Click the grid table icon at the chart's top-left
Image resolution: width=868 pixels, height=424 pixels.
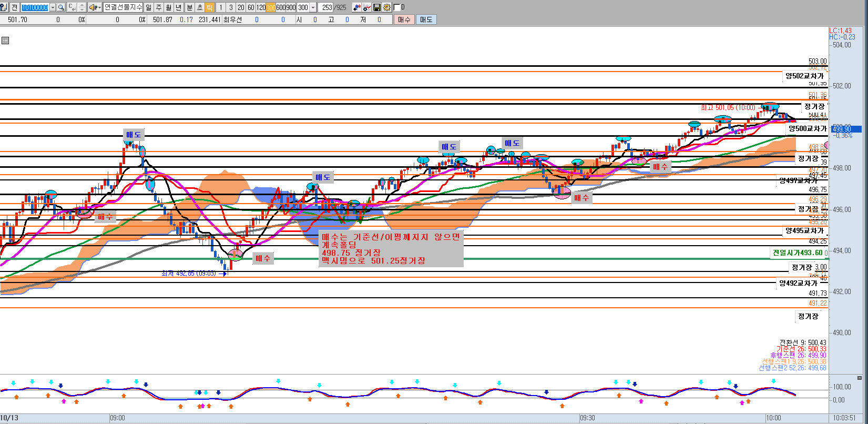pyautogui.click(x=5, y=41)
